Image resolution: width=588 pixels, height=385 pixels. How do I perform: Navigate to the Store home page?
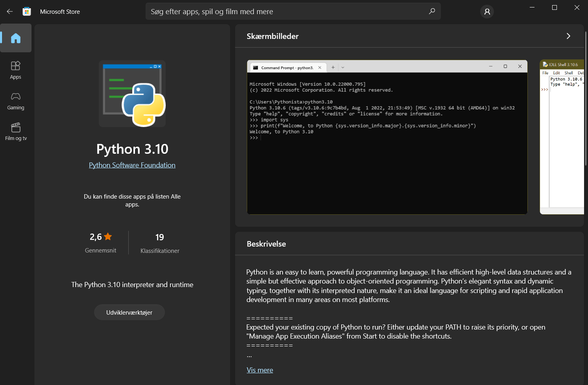coord(16,38)
